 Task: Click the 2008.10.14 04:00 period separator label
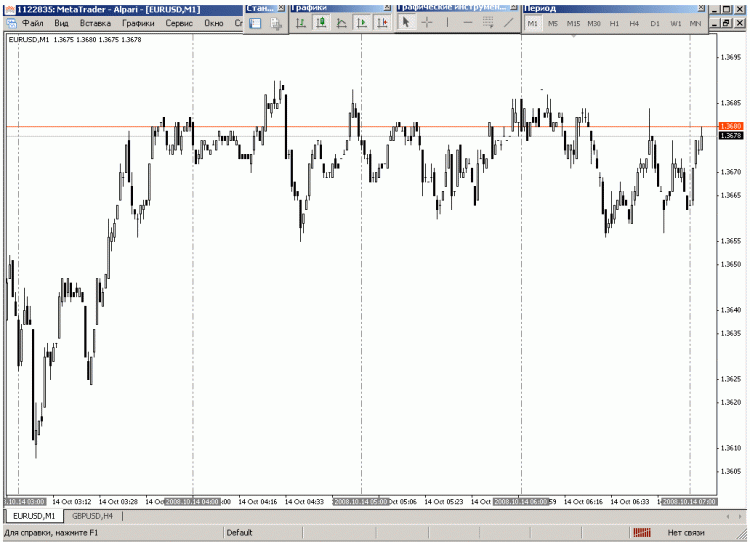[x=192, y=502]
